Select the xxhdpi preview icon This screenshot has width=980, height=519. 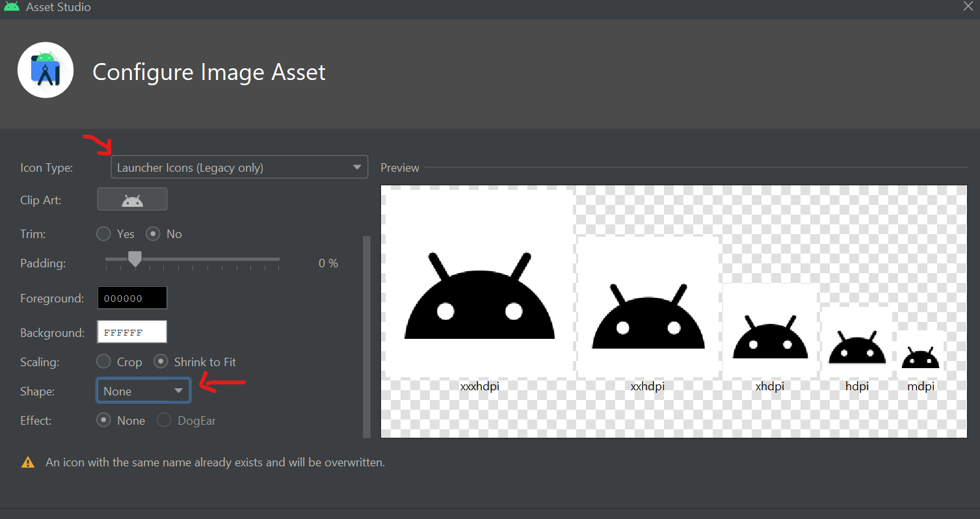648,307
